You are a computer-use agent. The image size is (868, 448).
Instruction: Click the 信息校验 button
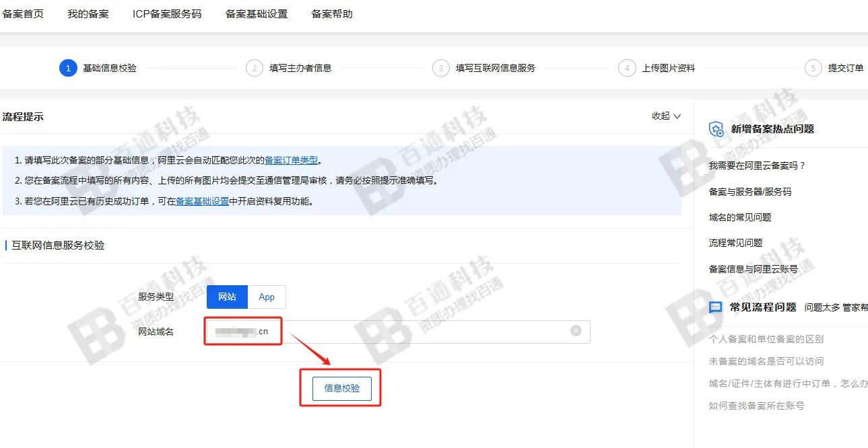[342, 388]
